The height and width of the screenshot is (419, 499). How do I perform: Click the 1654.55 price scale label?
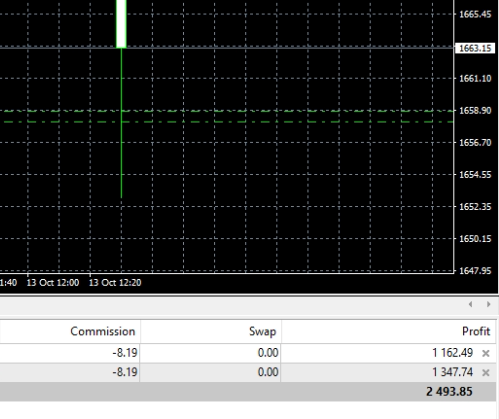click(475, 175)
